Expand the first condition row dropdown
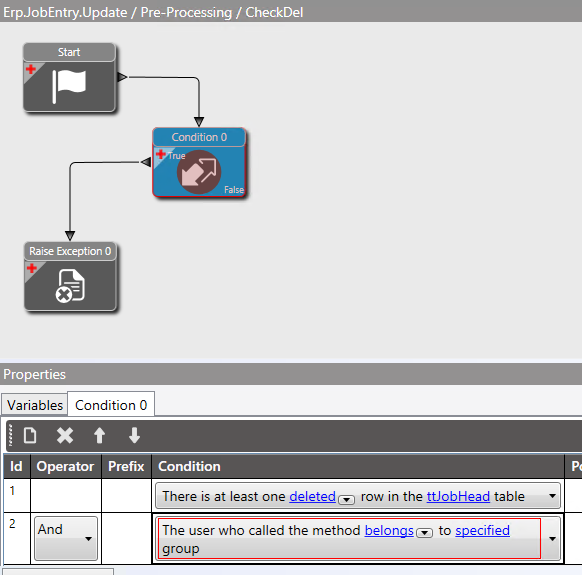582x575 pixels. coord(552,496)
